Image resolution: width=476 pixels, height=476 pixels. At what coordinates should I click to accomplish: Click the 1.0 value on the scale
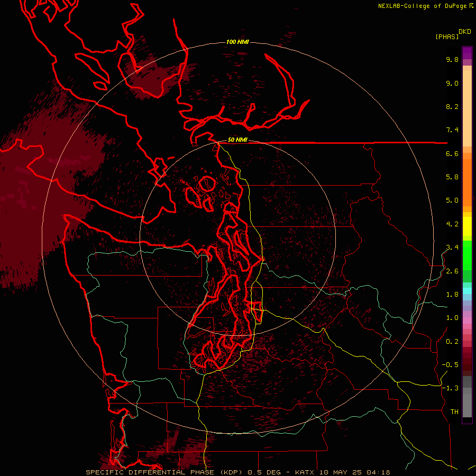pos(452,318)
